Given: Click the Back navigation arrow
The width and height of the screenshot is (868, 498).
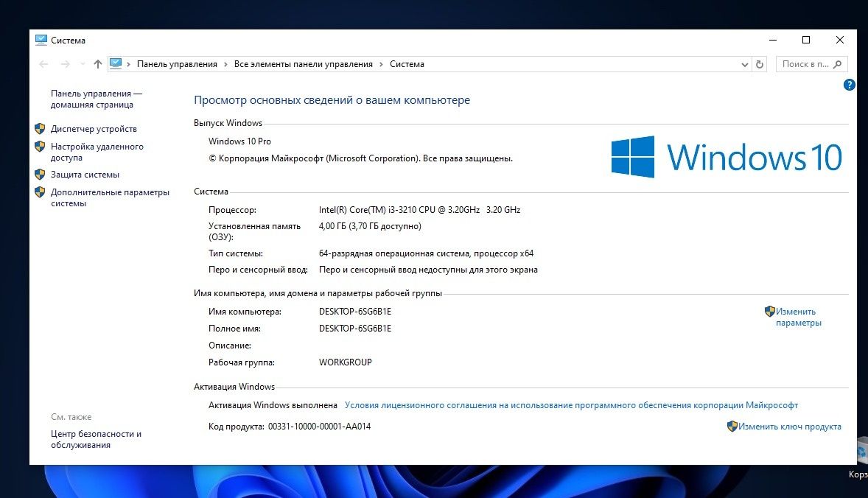Looking at the screenshot, I should pyautogui.click(x=43, y=64).
